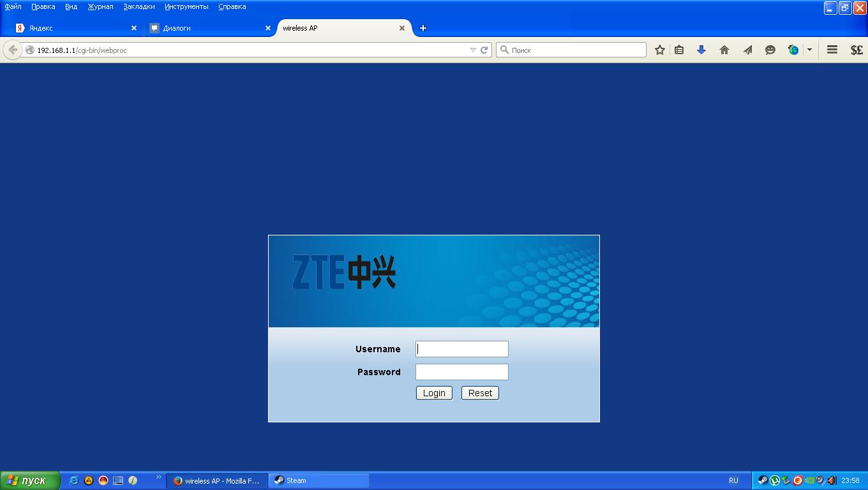Click the Login button
Viewport: 868px width, 490px height.
pyautogui.click(x=434, y=393)
